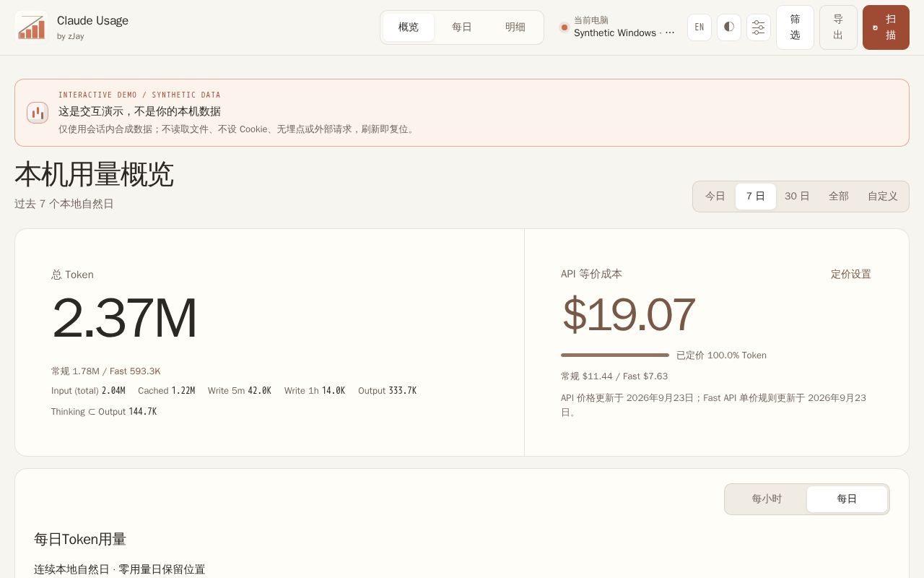Click the Input (total) 2.04M stat
924x578 pixels.
(88, 391)
